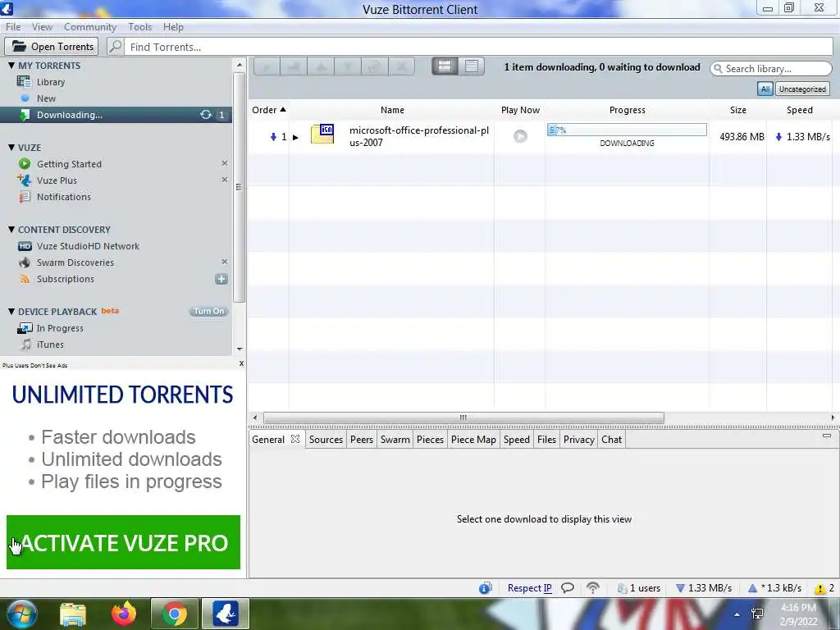The height and width of the screenshot is (630, 840).
Task: Close the Vuze Plus sidebar entry
Action: coord(225,180)
